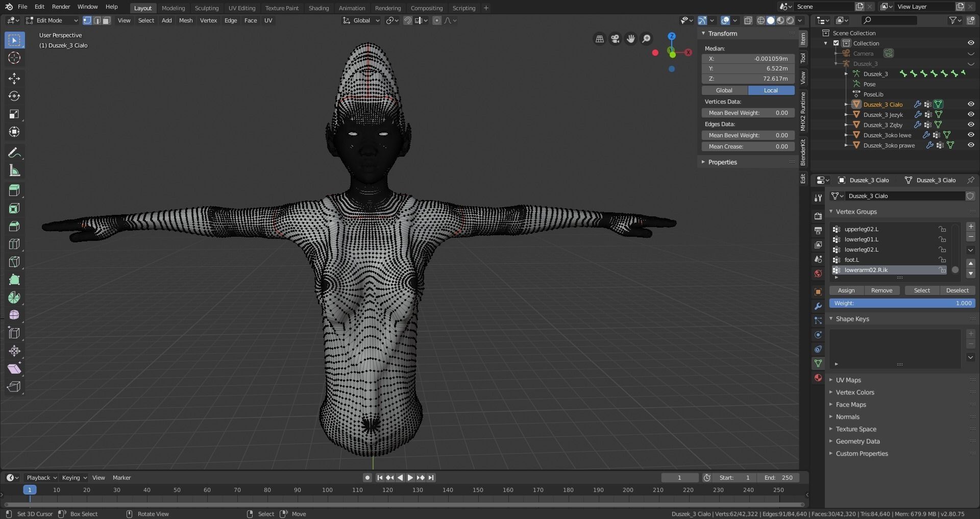Screen dimensions: 980x519
Task: Uncheck the Collection checkbox in outliner
Action: (x=836, y=43)
